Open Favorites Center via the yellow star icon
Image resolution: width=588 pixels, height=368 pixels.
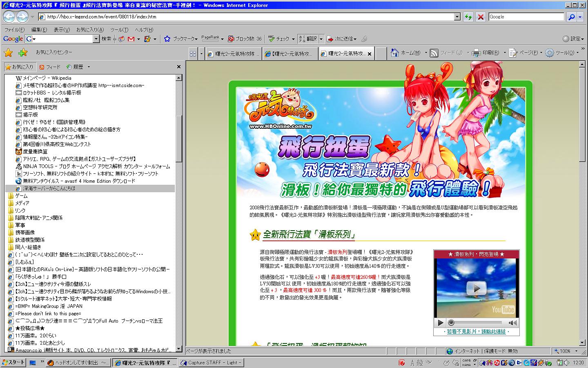[8, 52]
